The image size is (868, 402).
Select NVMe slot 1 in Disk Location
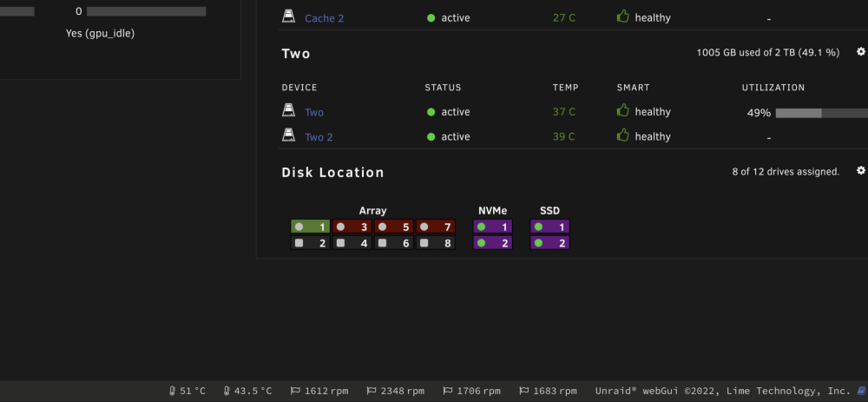tap(493, 227)
